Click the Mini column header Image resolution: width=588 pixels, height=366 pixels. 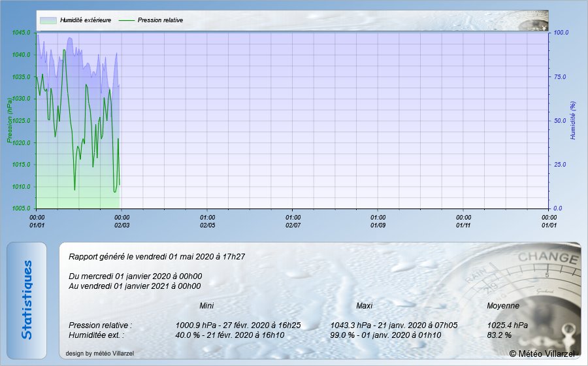click(x=206, y=306)
